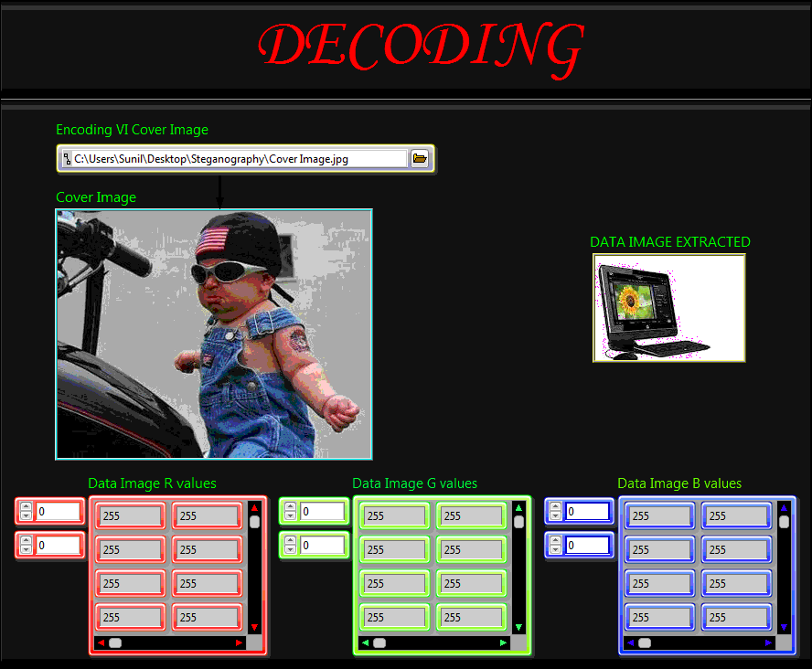
Task: Decrement the lower R values index
Action: [x=26, y=549]
